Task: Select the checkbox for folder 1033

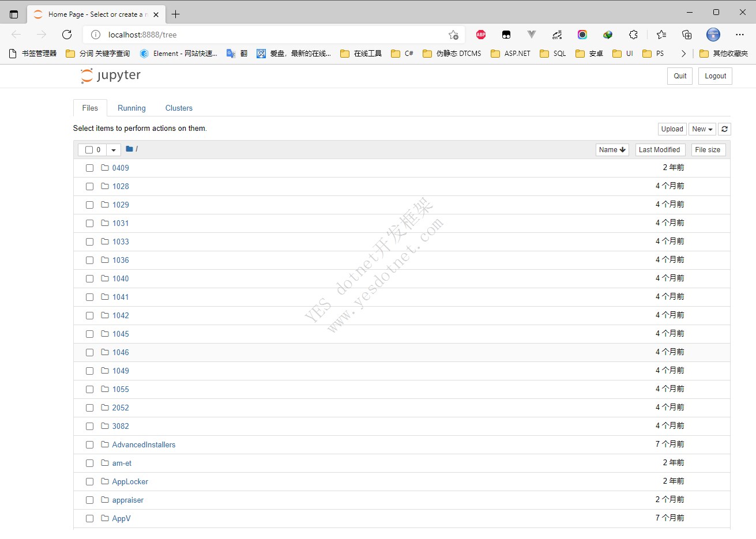Action: pos(89,242)
